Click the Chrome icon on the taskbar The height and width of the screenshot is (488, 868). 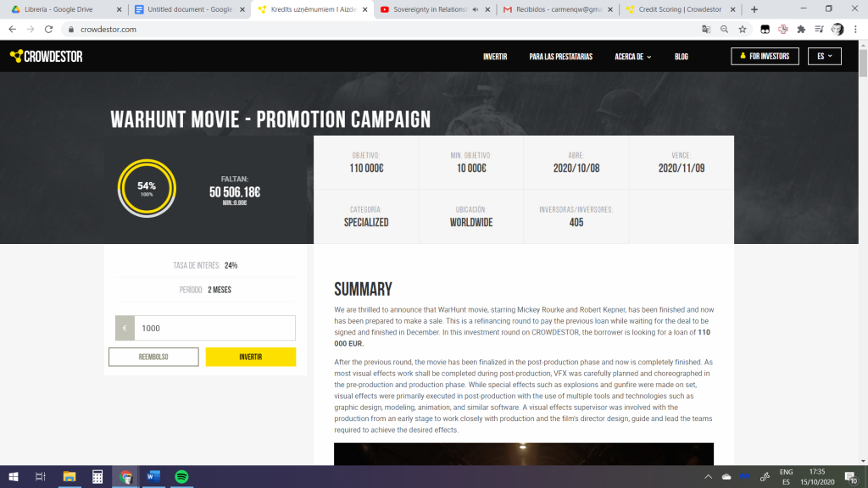125,476
